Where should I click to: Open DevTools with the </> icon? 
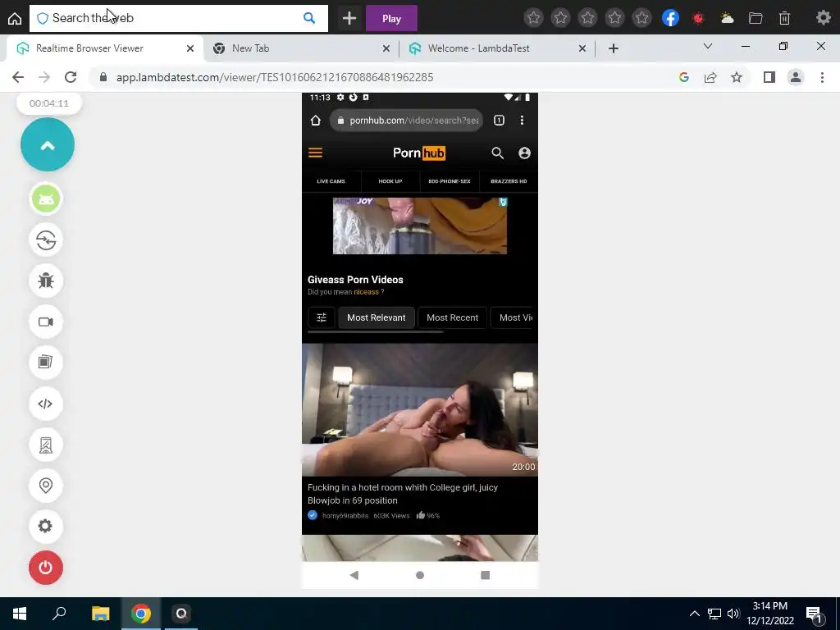click(46, 404)
